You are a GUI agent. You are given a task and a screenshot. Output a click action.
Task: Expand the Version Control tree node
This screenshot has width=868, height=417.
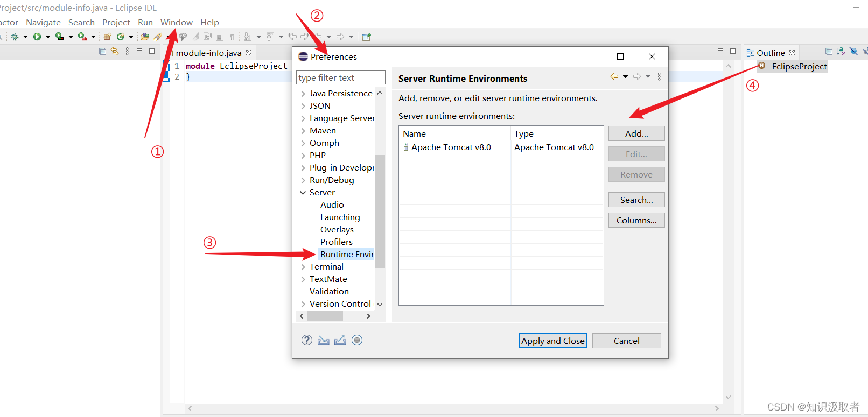[303, 304]
